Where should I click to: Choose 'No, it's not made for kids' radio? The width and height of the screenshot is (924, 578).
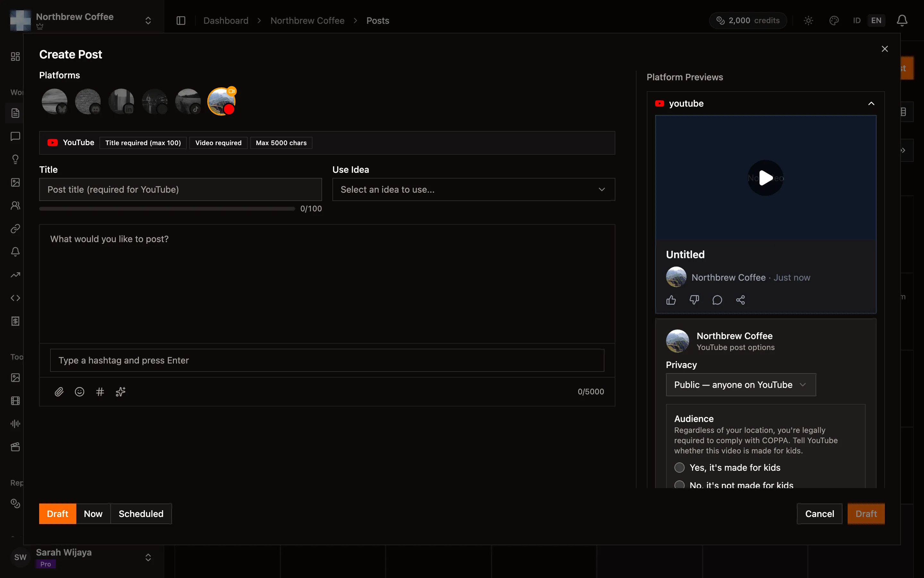click(x=679, y=485)
